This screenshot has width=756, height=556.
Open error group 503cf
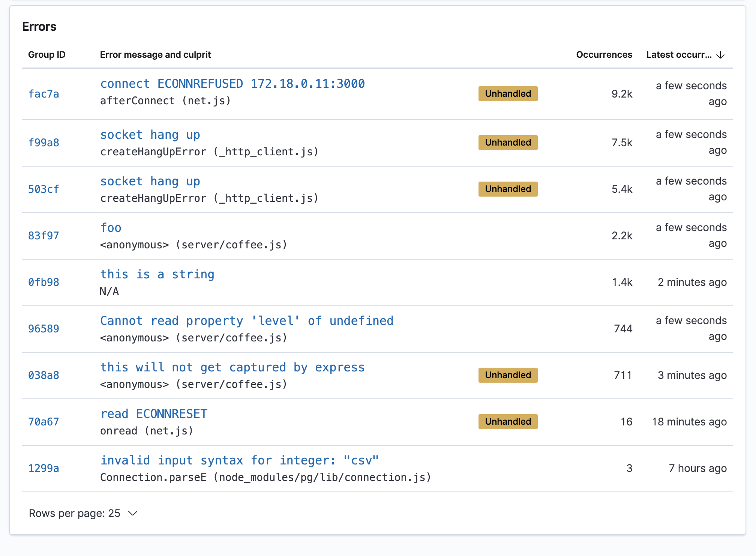coord(43,189)
